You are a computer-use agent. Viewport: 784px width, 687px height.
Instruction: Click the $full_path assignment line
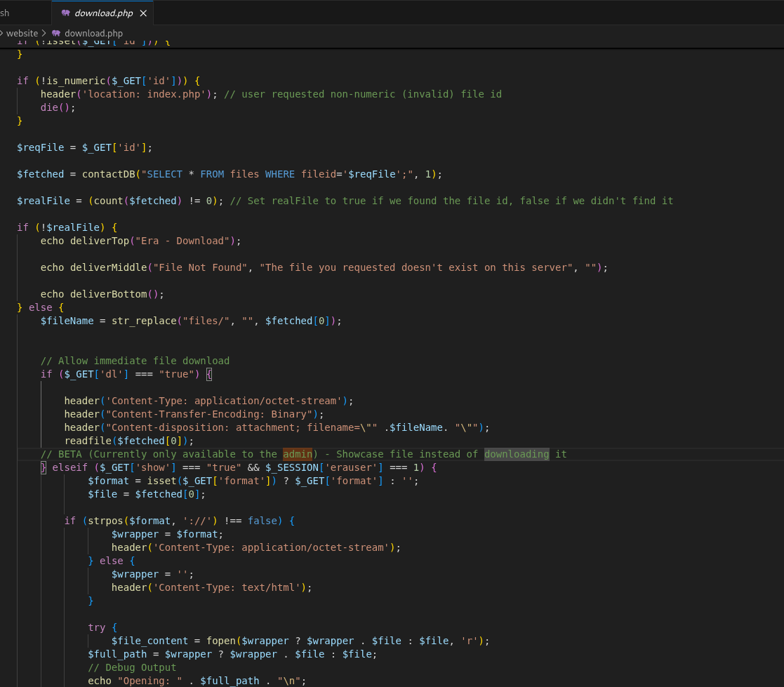click(232, 654)
